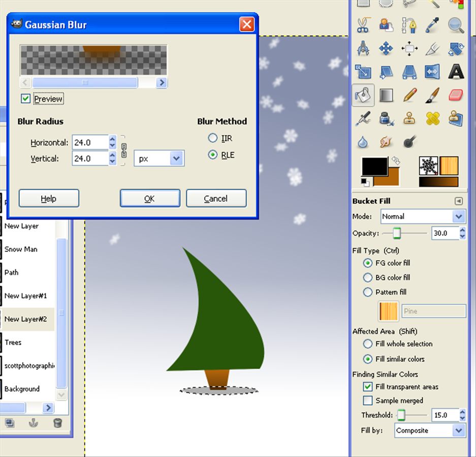The width and height of the screenshot is (476, 457).
Task: Click the duplicate layer icon
Action: tap(10, 422)
